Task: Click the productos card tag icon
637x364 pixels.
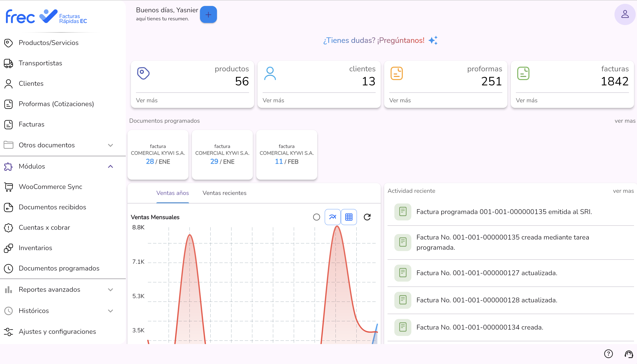Action: tap(143, 73)
